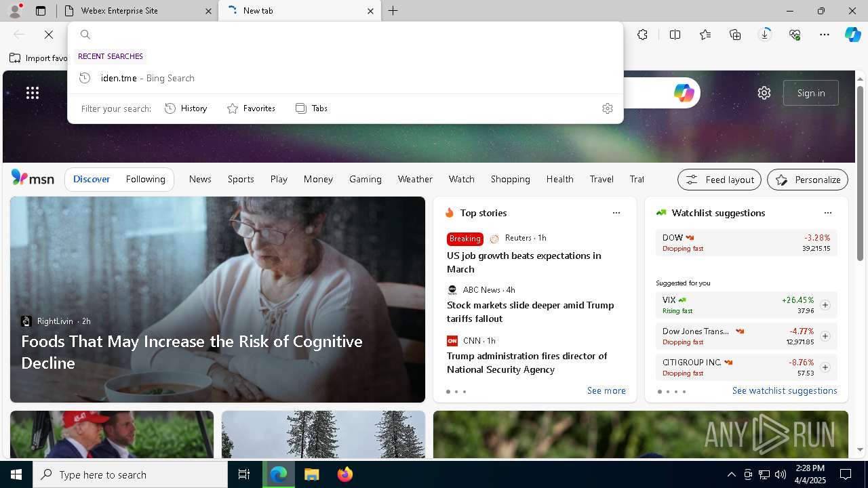The image size is (868, 488).
Task: Click the MSN logo
Action: click(33, 178)
